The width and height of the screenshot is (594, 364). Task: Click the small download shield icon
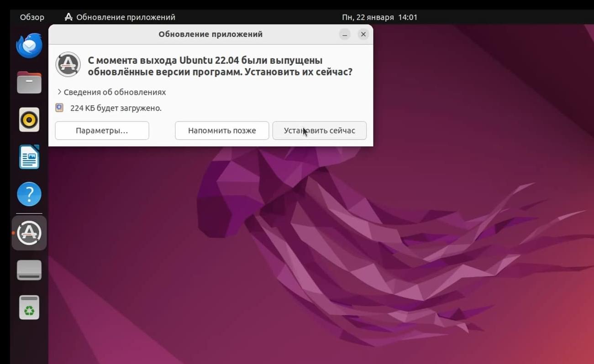click(59, 108)
